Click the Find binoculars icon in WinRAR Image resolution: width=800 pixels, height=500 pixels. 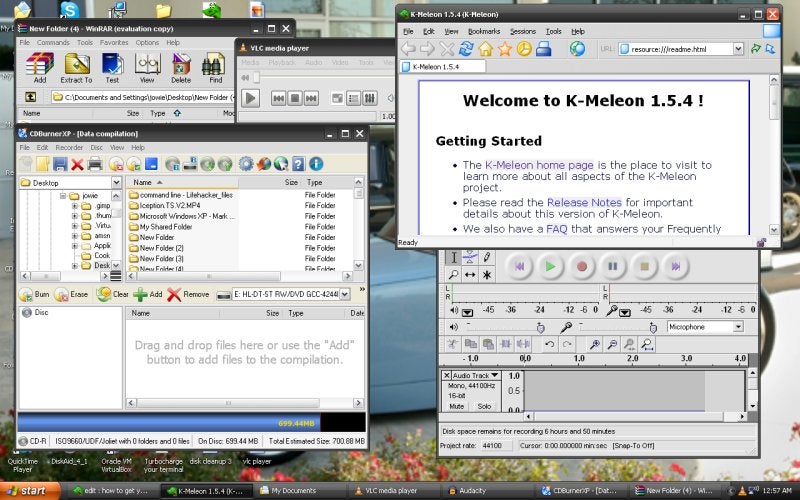(215, 67)
